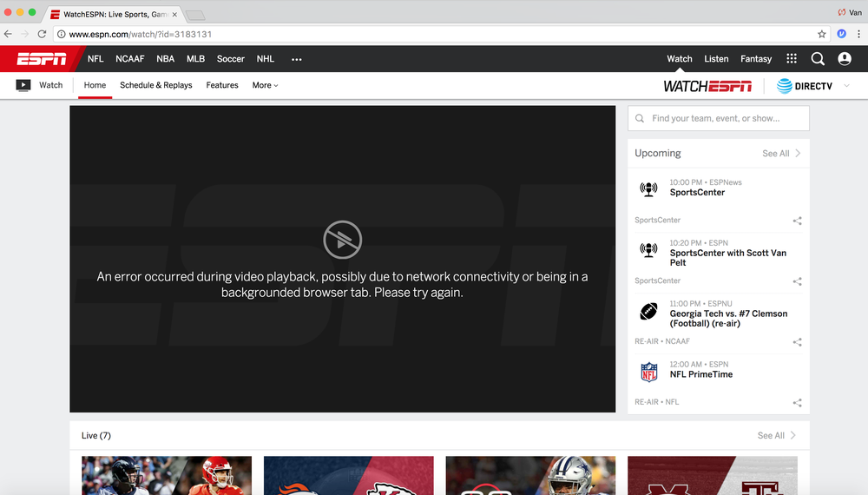Open the apps grid icon
The image size is (868, 495).
pos(792,59)
